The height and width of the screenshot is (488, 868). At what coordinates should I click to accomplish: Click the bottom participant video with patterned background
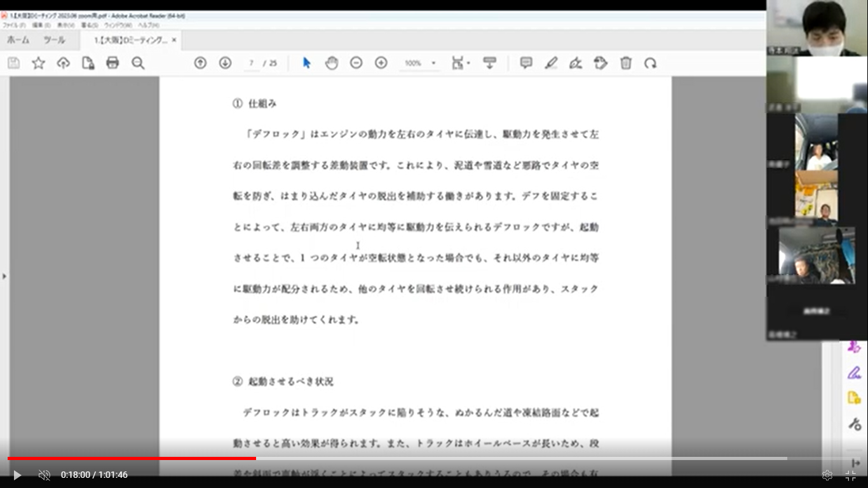[x=817, y=255]
